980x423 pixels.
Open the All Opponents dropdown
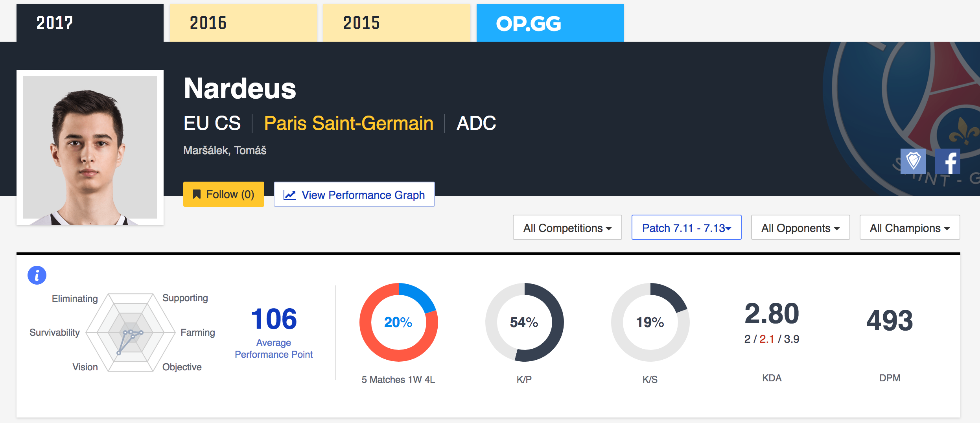click(x=800, y=228)
